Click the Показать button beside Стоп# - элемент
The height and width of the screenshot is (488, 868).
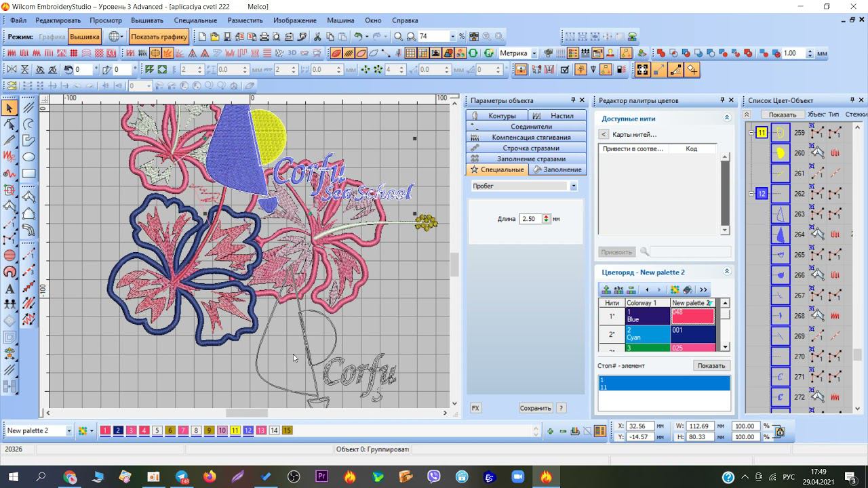pyautogui.click(x=711, y=365)
